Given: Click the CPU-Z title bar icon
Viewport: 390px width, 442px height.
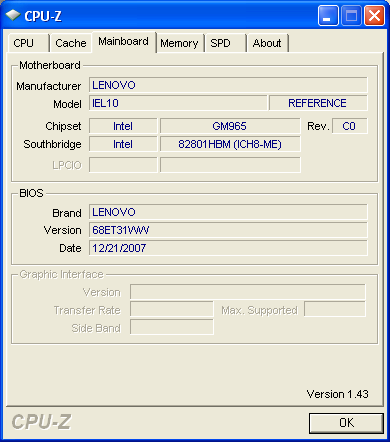Looking at the screenshot, I should [13, 15].
